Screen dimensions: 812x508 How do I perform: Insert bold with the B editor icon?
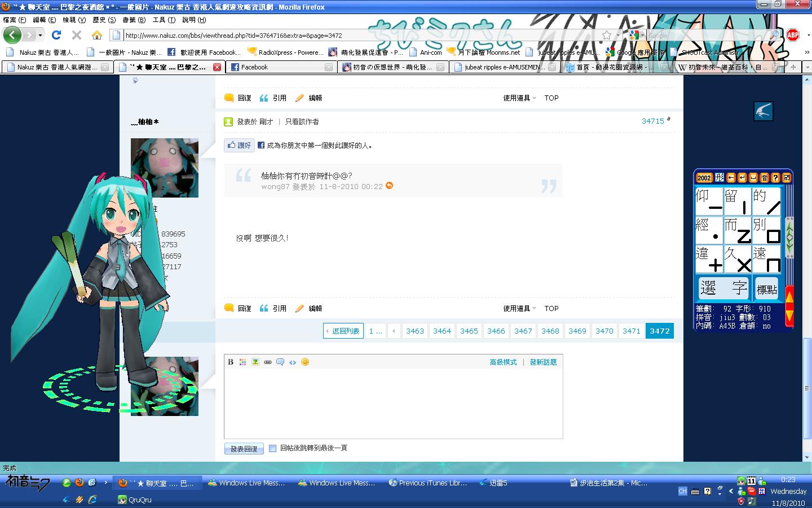tap(231, 362)
